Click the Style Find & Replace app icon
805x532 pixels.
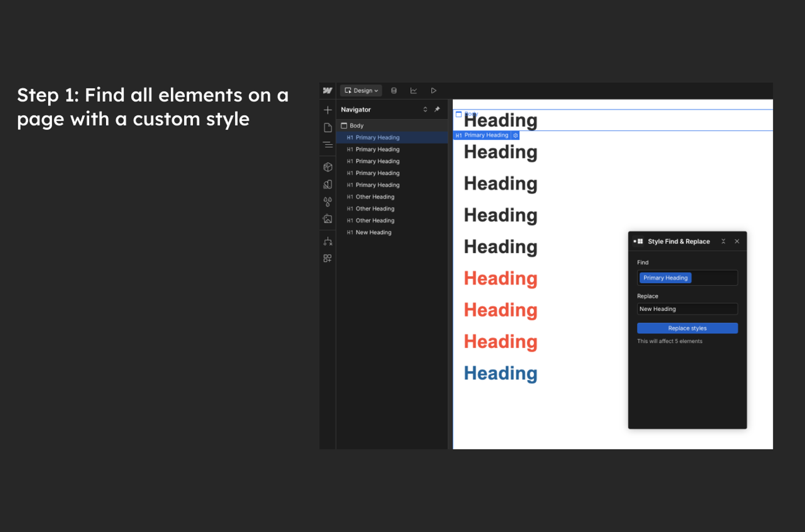[x=638, y=241]
